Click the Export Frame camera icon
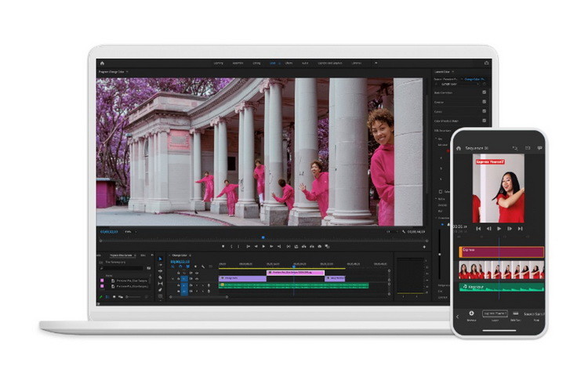Image resolution: width=588 pixels, height=380 pixels. 320,247
